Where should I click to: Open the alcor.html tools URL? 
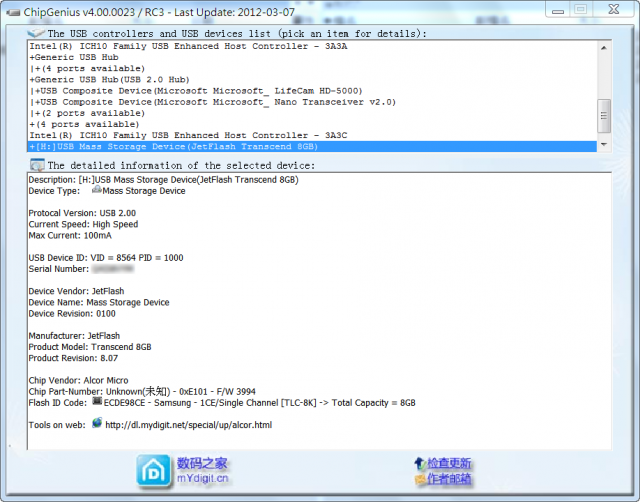(x=189, y=425)
